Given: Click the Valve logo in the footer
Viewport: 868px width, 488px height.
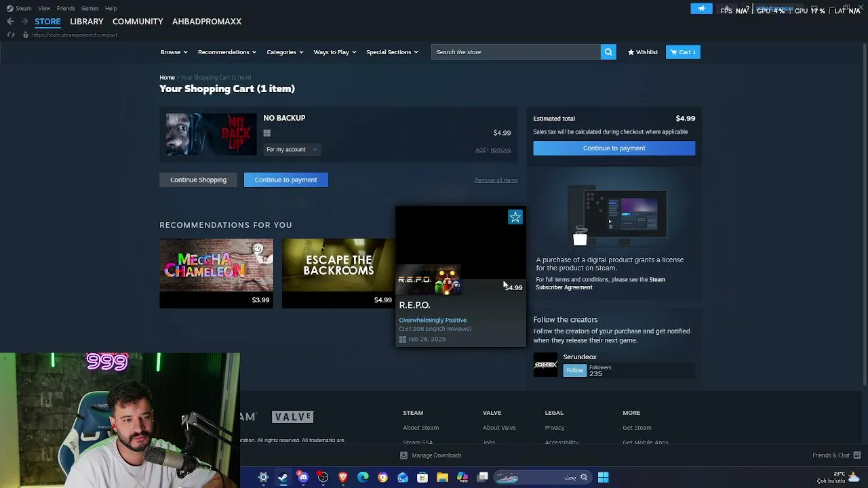Looking at the screenshot, I should pos(293,417).
